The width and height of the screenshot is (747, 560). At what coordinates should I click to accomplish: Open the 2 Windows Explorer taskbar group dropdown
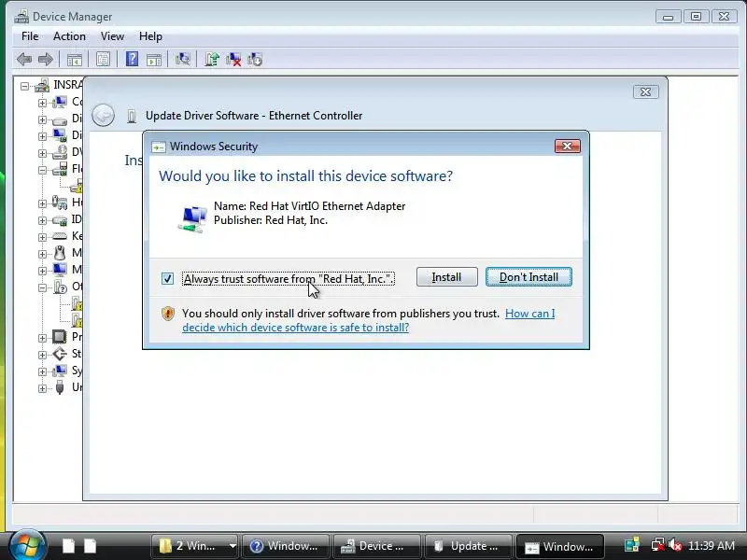[x=233, y=546]
